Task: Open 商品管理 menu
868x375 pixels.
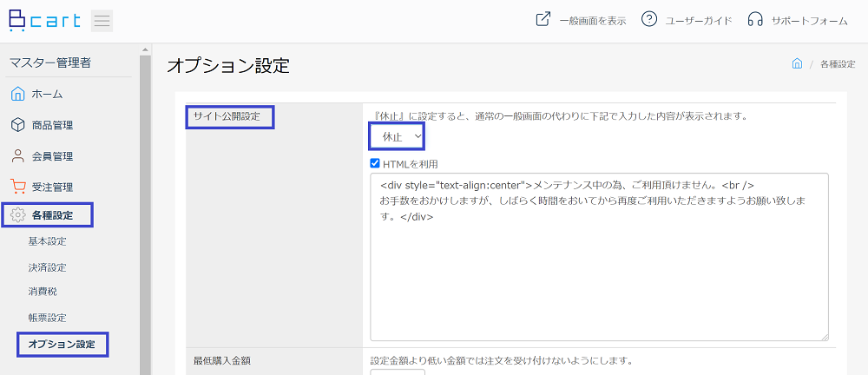Action: point(52,125)
